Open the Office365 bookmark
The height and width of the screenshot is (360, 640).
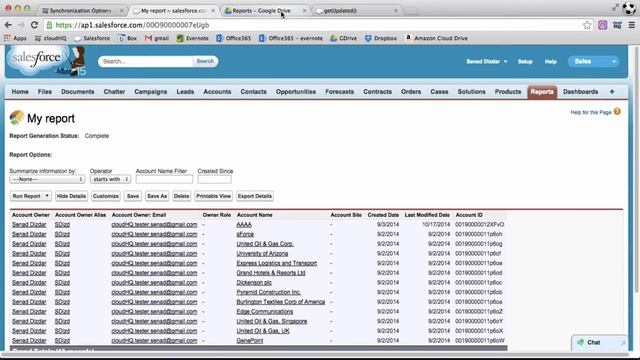tap(233, 38)
